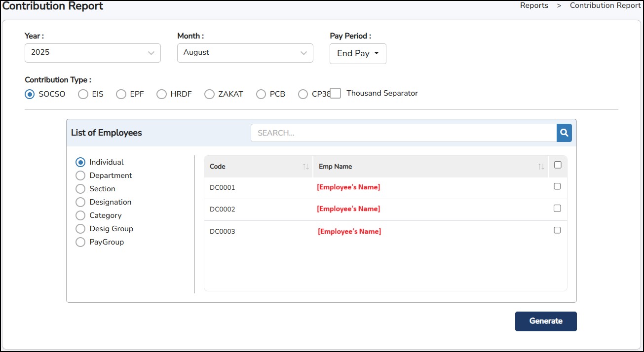Select employee DC0003 checkbox
The height and width of the screenshot is (352, 644).
click(x=557, y=230)
